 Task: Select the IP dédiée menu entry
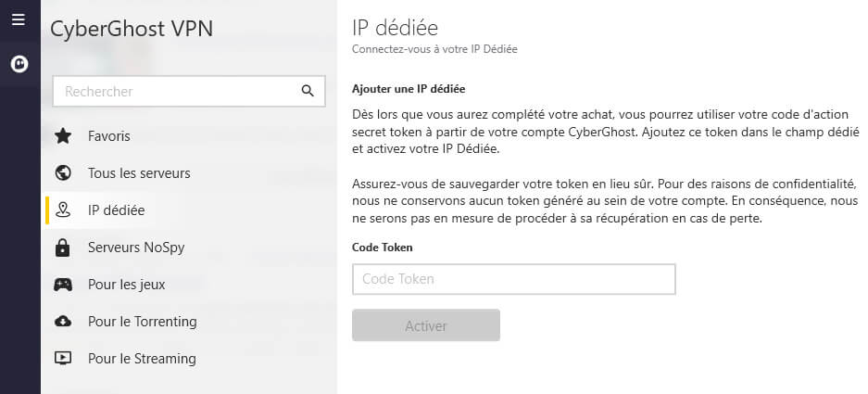189,210
